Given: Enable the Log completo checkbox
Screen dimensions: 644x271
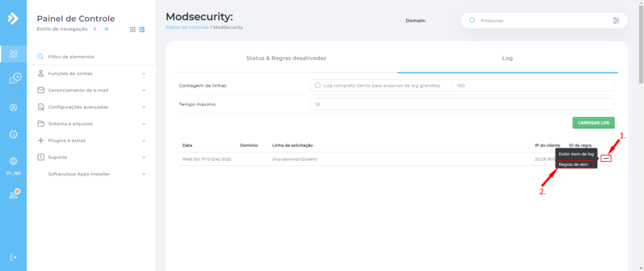Looking at the screenshot, I should coord(318,86).
